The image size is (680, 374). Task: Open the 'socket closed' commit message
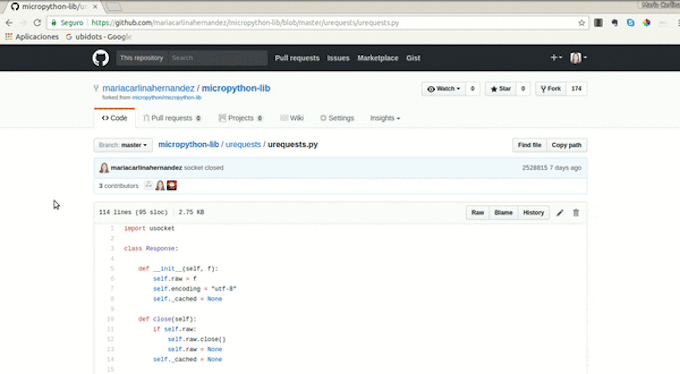[x=203, y=167]
